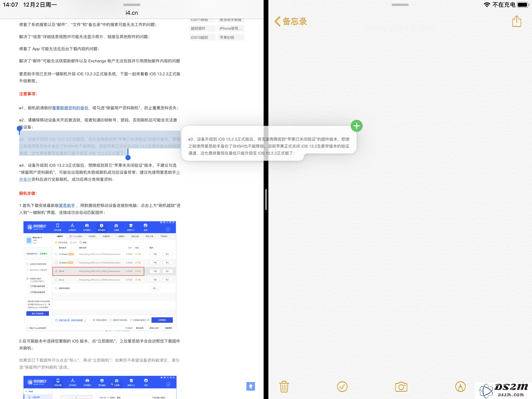This screenshot has height=399, width=532.
Task: Open the 爱思助手 download link
Action: click(67, 205)
